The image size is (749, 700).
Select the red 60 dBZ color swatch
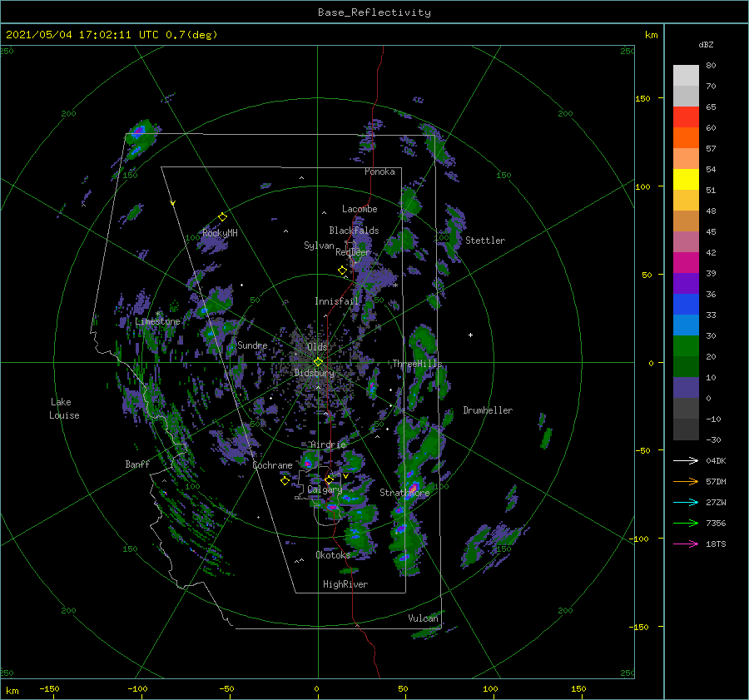(x=686, y=117)
